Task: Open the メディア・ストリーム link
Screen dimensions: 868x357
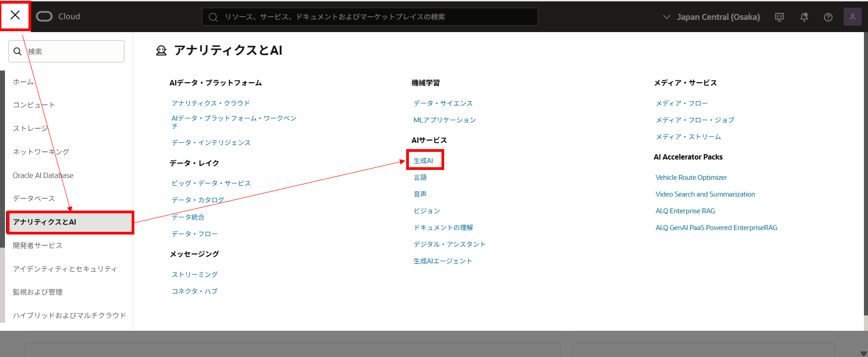Action: [x=688, y=136]
